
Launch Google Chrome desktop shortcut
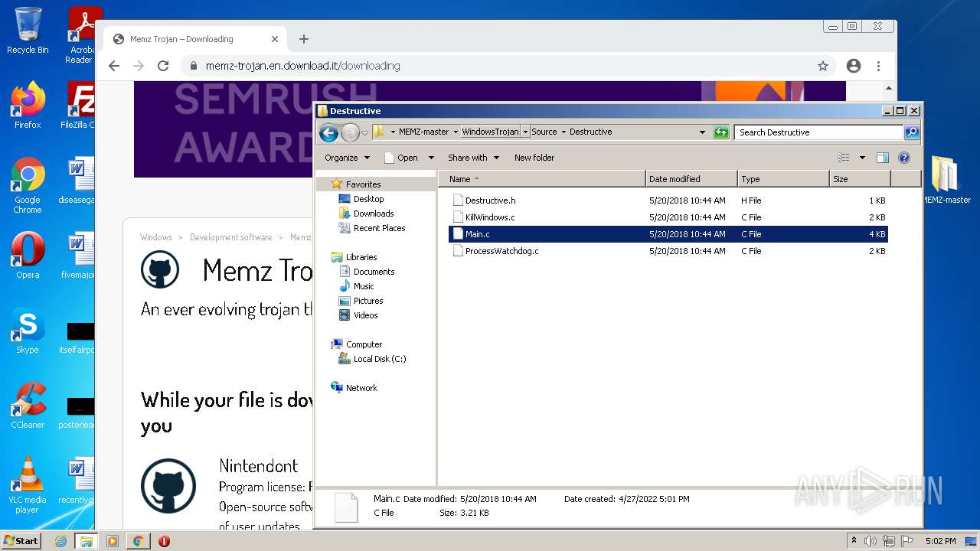pyautogui.click(x=28, y=186)
